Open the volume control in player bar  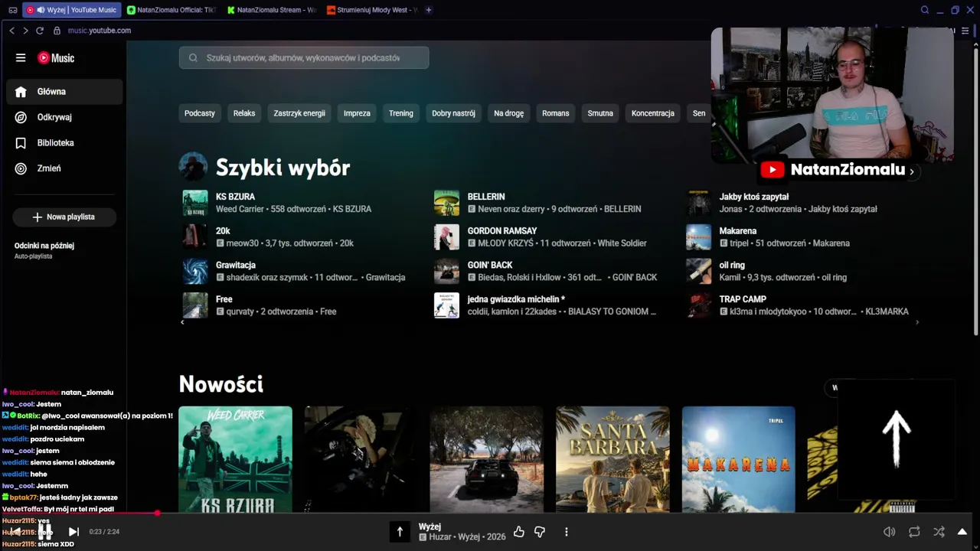pos(889,532)
